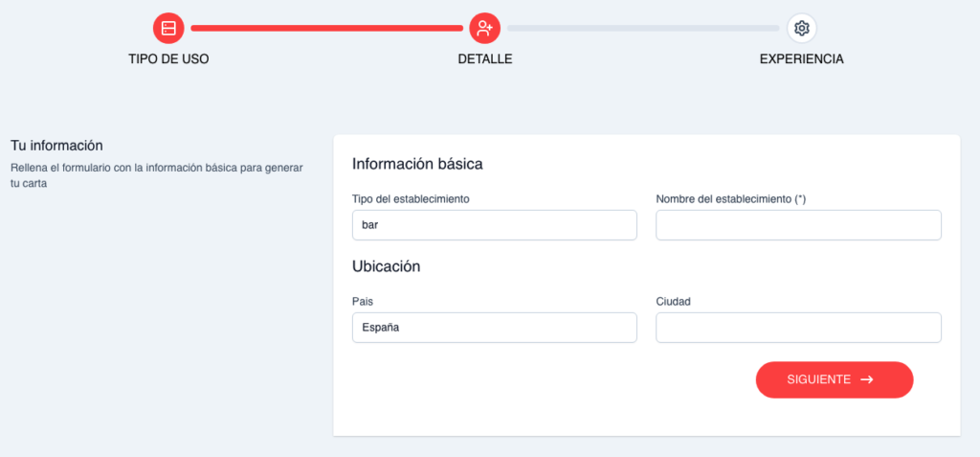Select the Detalle user-plus step icon
980x457 pixels.
485,28
